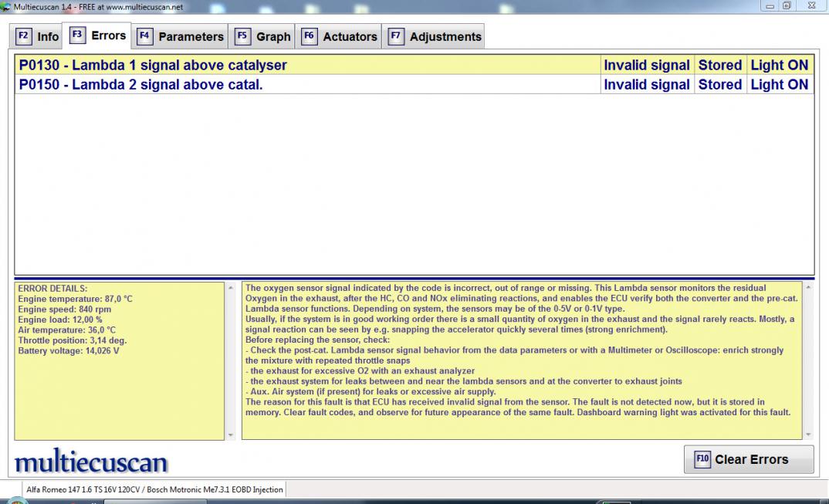This screenshot has width=829, height=504.
Task: Click the multiecuscan logo
Action: [x=91, y=461]
